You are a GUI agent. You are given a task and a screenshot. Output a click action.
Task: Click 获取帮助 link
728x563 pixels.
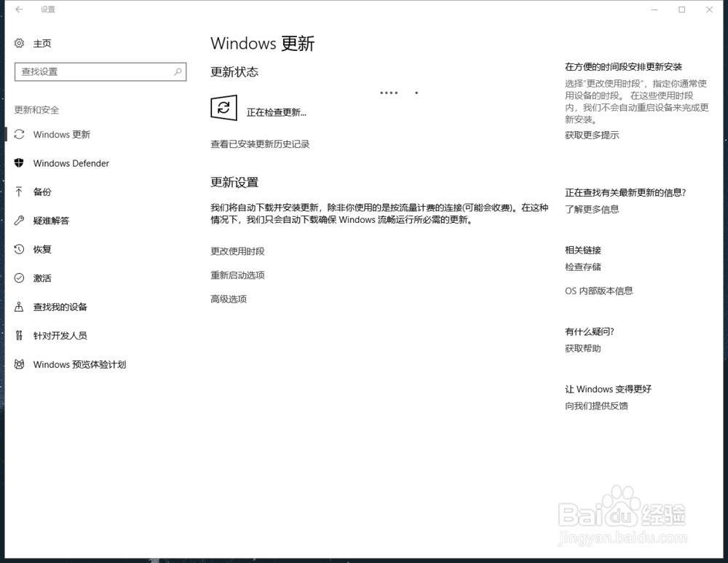pyautogui.click(x=583, y=348)
